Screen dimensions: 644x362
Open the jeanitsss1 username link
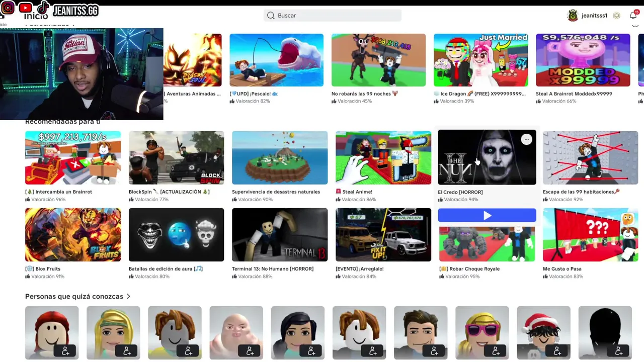click(594, 16)
